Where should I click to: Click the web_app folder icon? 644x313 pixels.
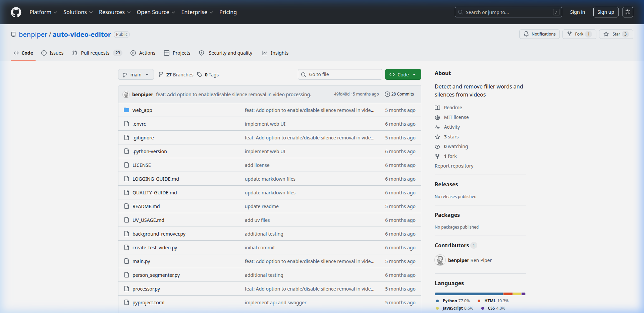click(x=126, y=110)
